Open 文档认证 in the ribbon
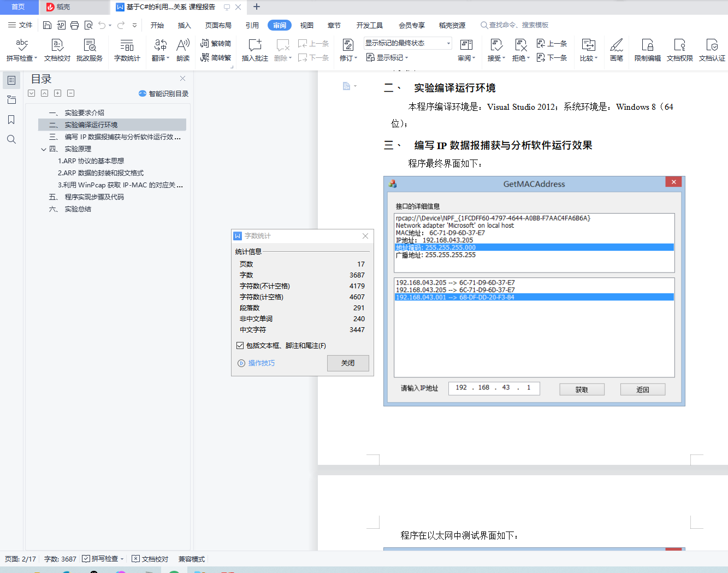The image size is (728, 573). pos(712,50)
